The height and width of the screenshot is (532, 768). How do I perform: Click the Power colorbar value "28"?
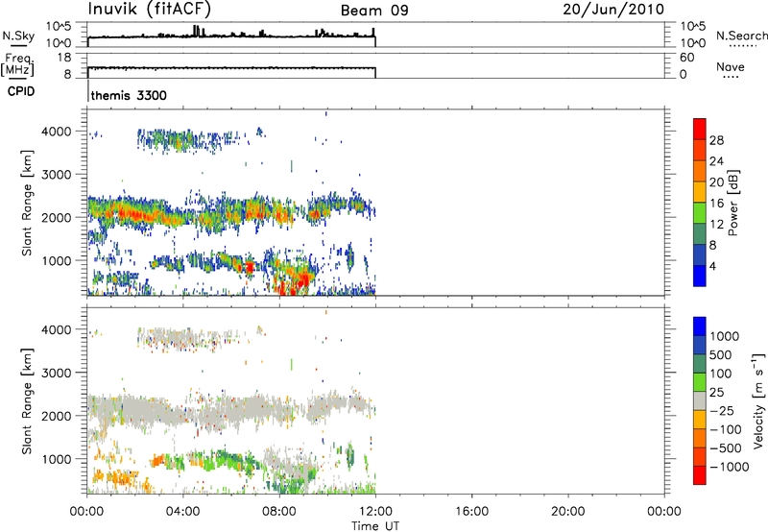tap(716, 140)
